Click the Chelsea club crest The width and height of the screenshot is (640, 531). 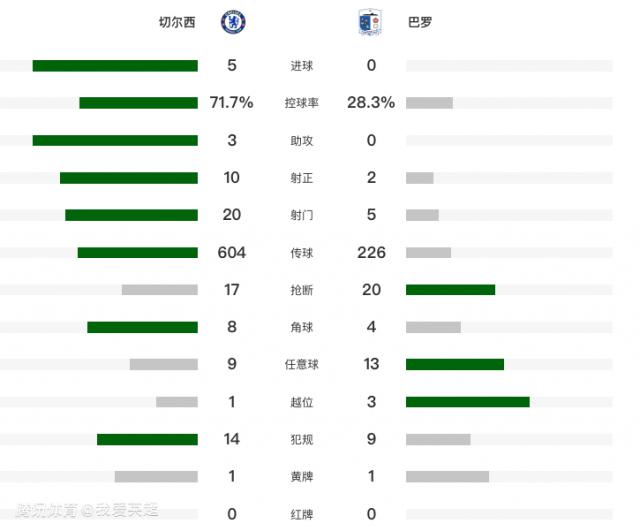click(x=233, y=22)
